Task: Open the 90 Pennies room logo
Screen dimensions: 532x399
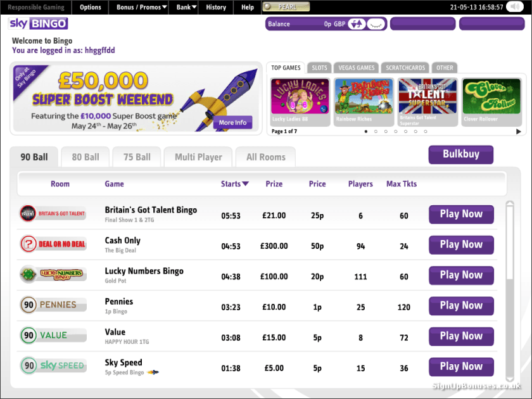Action: coord(53,305)
